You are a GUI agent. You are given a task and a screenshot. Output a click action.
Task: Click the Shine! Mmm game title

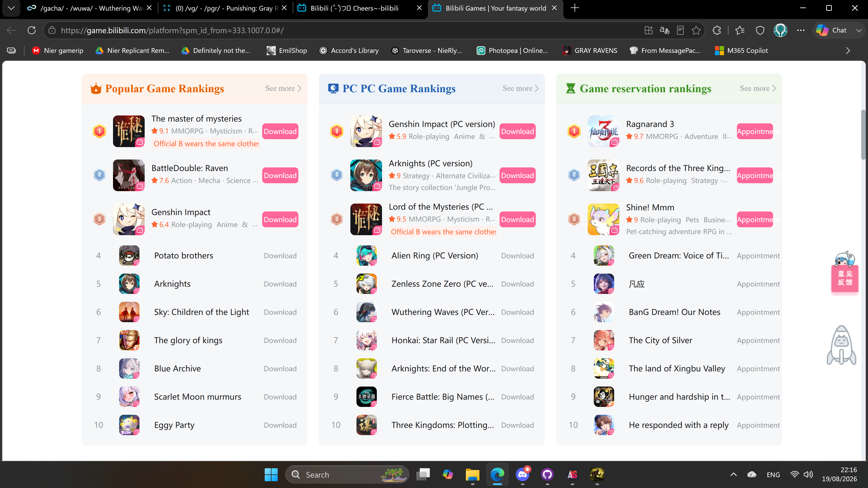(x=650, y=207)
